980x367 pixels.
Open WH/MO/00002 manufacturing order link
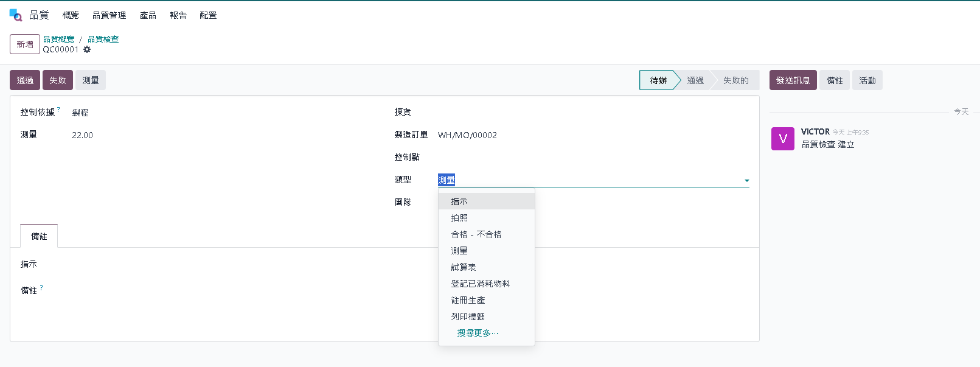tap(467, 135)
